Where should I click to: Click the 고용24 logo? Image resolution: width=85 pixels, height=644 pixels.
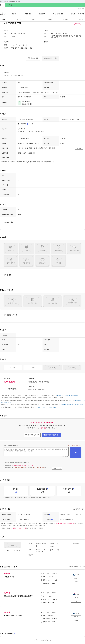coord(3,14)
